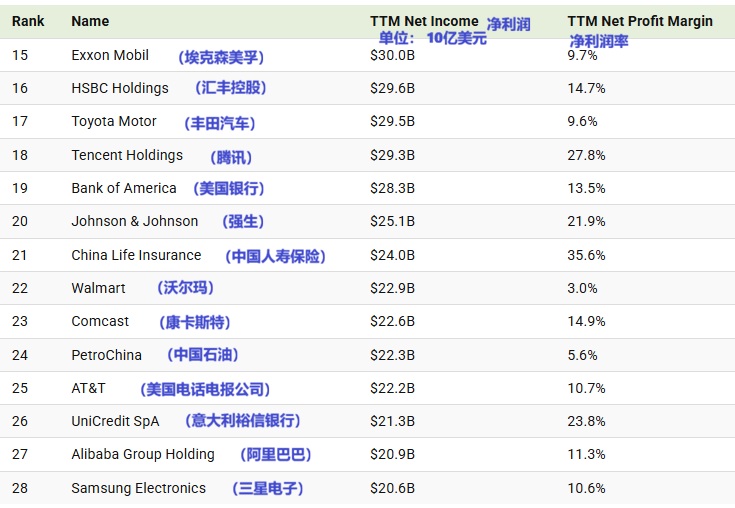Click the Bank of America name
Screen dimensions: 735x508
pyautogui.click(x=124, y=188)
